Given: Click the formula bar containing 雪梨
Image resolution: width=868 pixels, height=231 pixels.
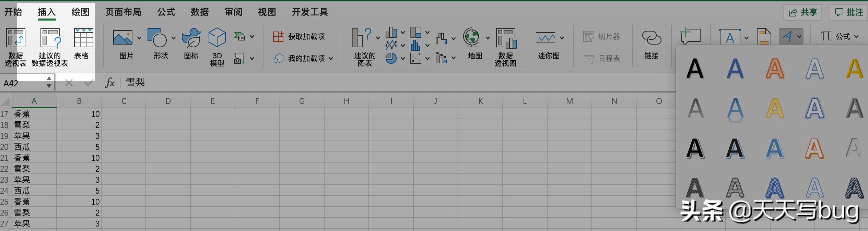Looking at the screenshot, I should (x=398, y=83).
